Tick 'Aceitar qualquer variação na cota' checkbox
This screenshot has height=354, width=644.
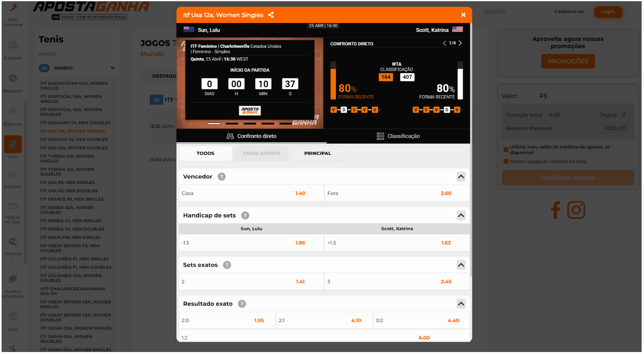506,162
